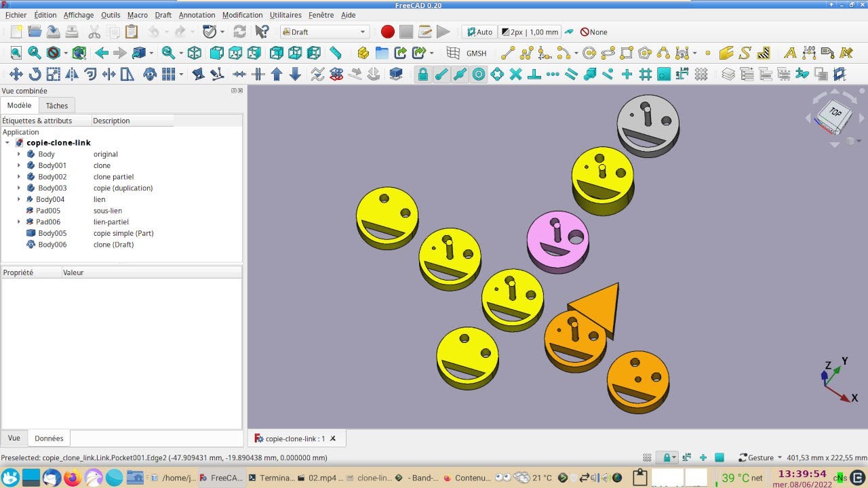
Task: Toggle the Snap lock button
Action: pos(423,74)
